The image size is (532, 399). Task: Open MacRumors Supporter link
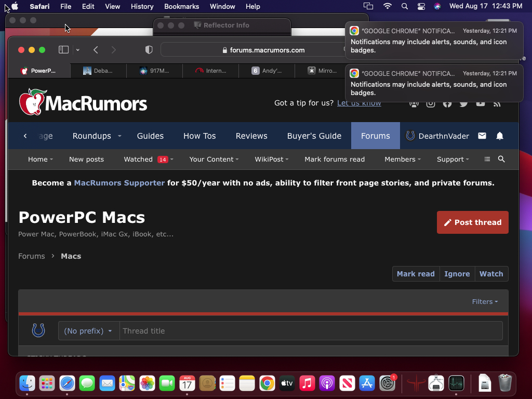pos(119,183)
